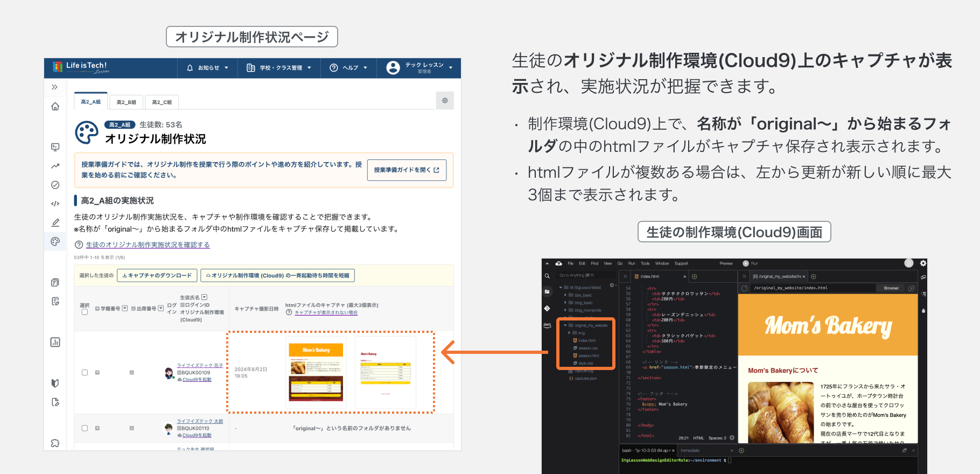Image resolution: width=980 pixels, height=474 pixels.
Task: Open first Mom's Bakery capture thumbnail
Action: click(316, 372)
